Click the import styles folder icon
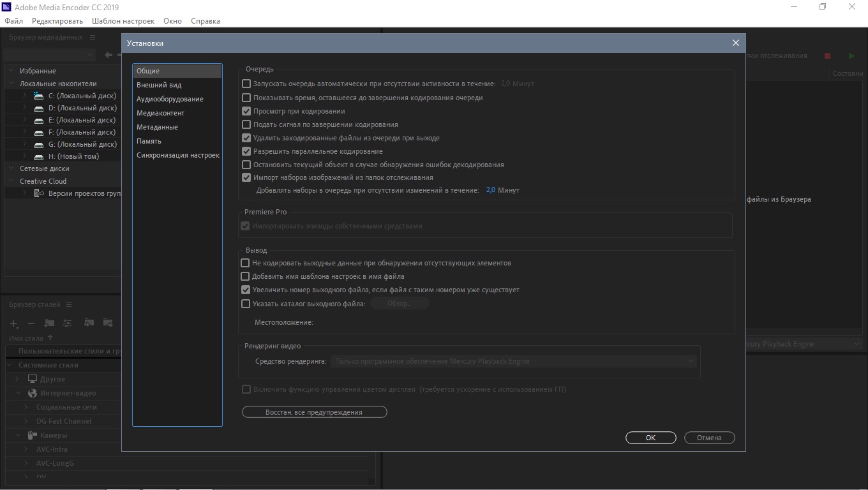 click(89, 323)
